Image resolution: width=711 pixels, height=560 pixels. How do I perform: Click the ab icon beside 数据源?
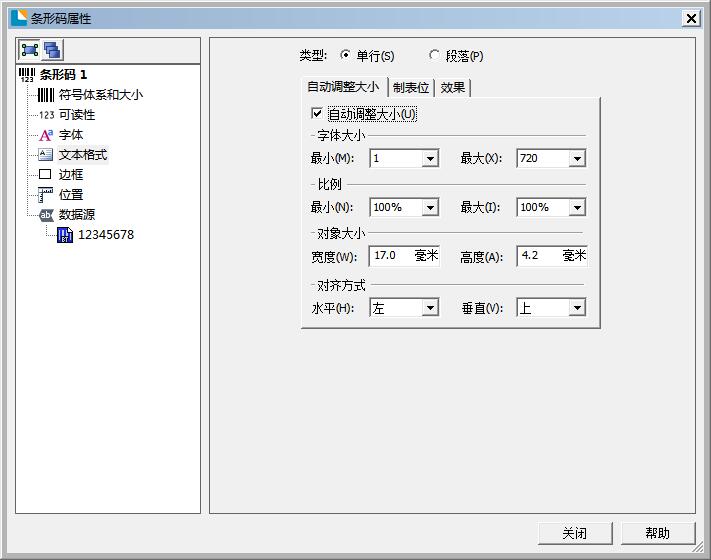click(x=46, y=215)
